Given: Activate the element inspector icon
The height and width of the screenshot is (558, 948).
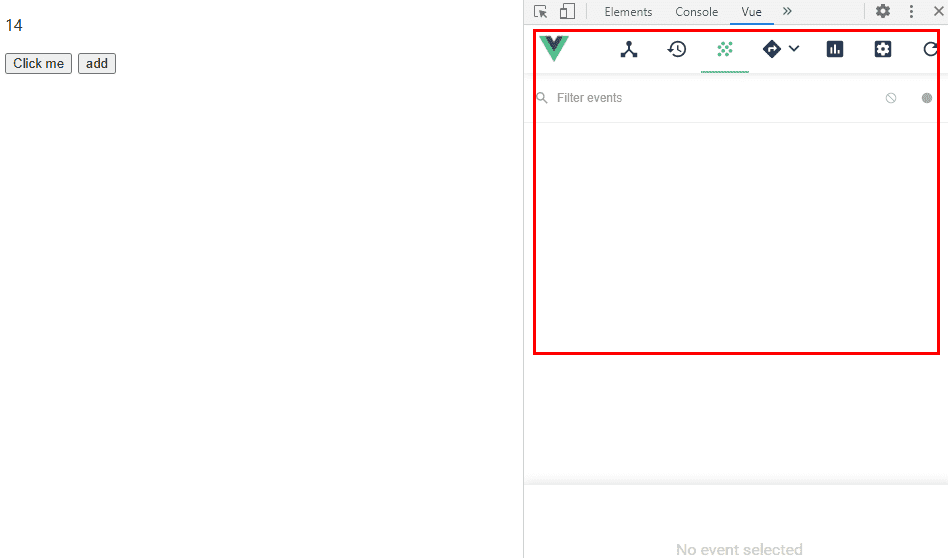Looking at the screenshot, I should [x=541, y=11].
